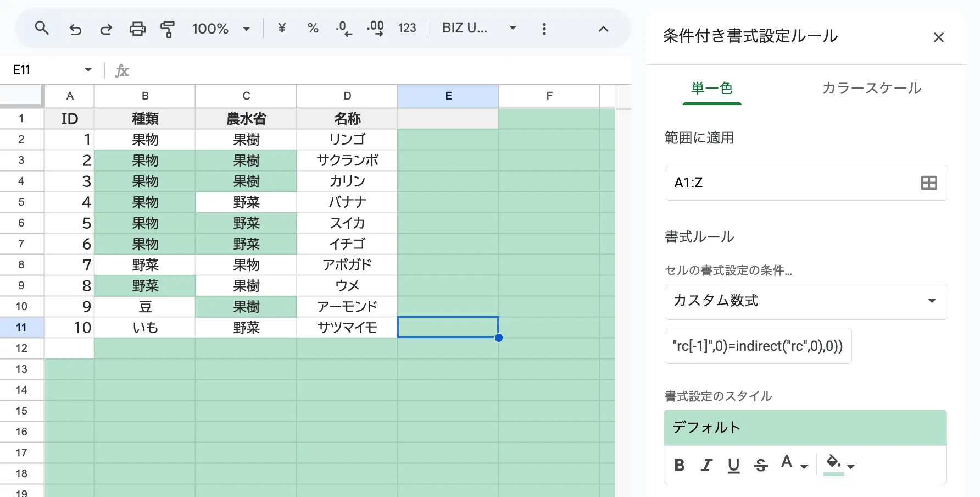980x497 pixels.
Task: Decrease decimal places
Action: coord(344,28)
